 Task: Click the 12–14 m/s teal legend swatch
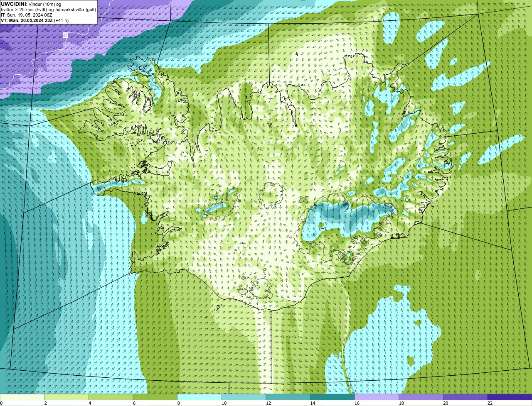(x=288, y=397)
